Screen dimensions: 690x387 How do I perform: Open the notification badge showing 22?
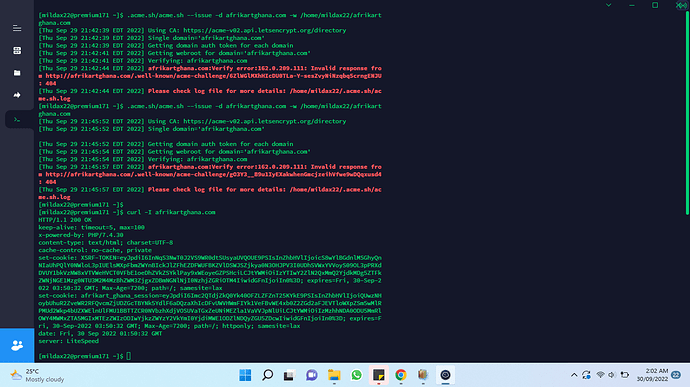tap(676, 375)
